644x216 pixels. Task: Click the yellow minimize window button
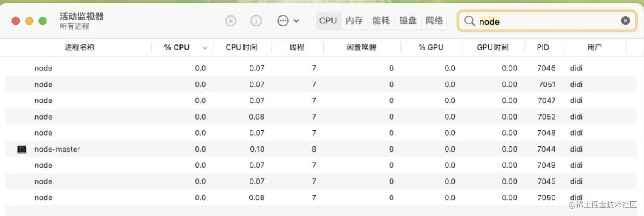tap(29, 21)
